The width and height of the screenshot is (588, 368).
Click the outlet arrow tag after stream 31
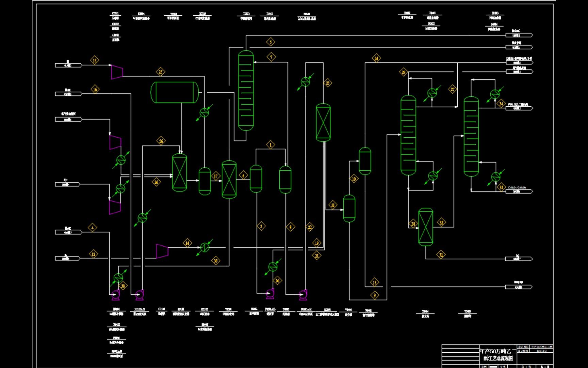519,259
